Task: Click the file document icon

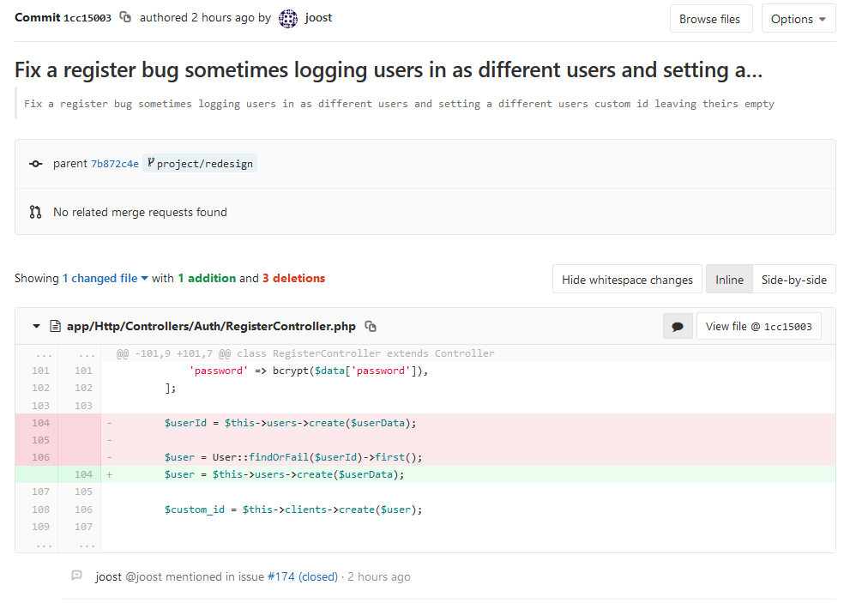Action: click(x=56, y=327)
